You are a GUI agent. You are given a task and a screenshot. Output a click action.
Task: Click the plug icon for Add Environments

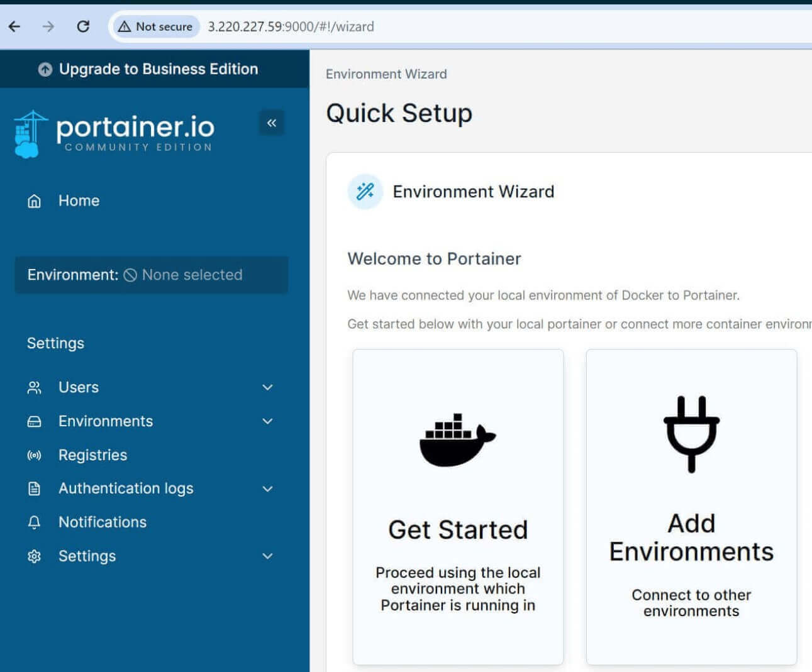[691, 434]
